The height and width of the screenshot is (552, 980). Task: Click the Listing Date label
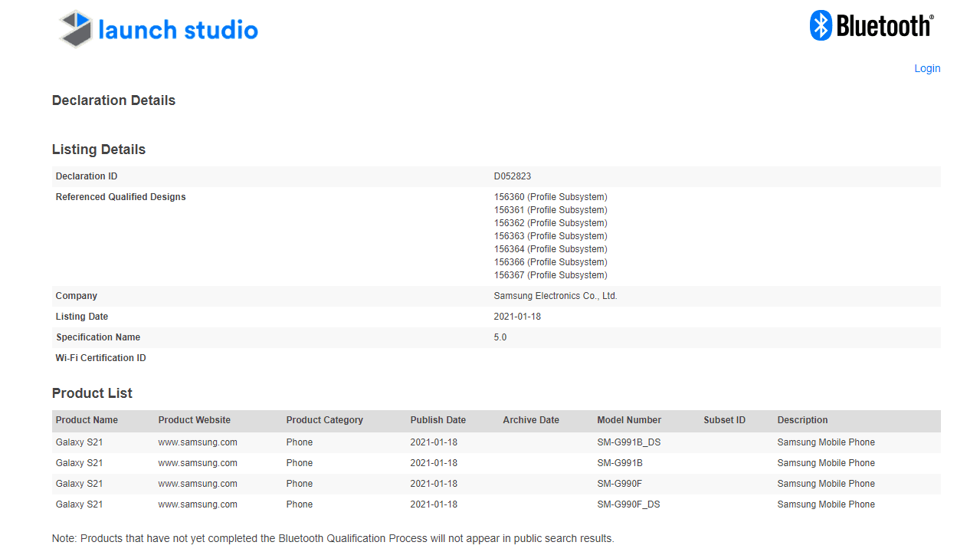tap(82, 317)
